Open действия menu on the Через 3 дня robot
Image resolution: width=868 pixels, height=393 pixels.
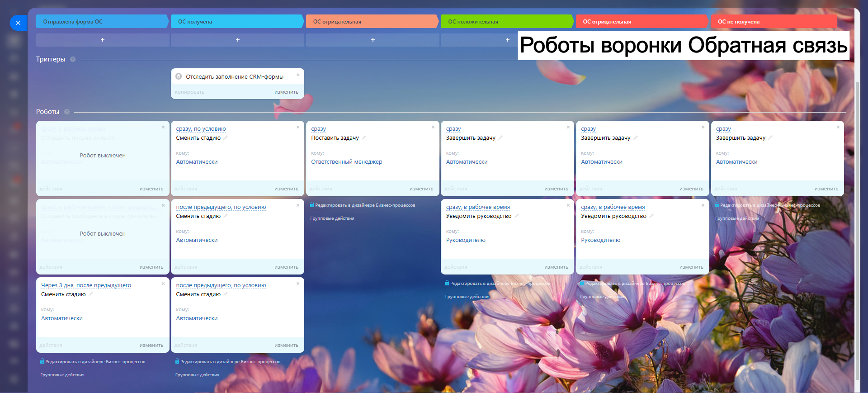pyautogui.click(x=51, y=345)
